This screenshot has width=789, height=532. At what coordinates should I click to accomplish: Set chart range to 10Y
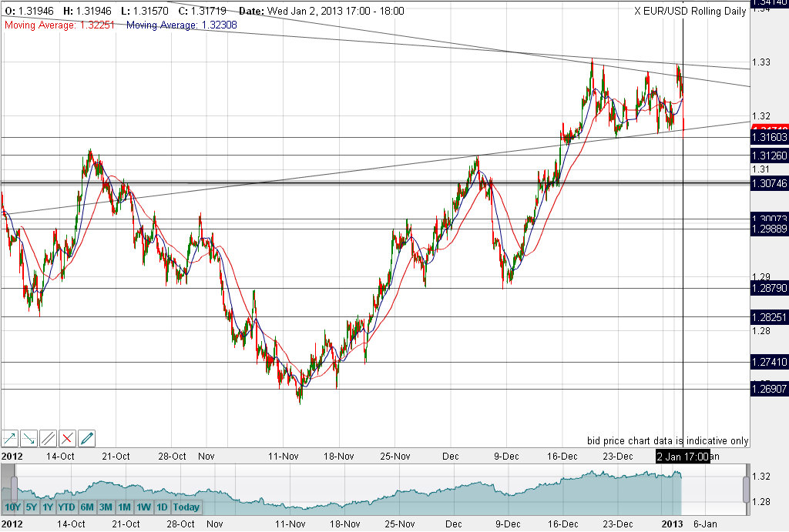12,507
